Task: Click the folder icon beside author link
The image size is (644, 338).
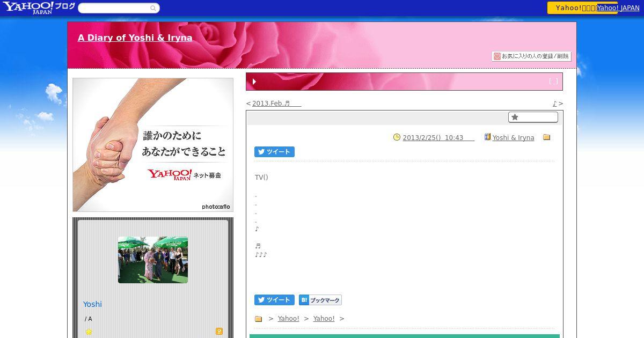Action: tap(547, 137)
